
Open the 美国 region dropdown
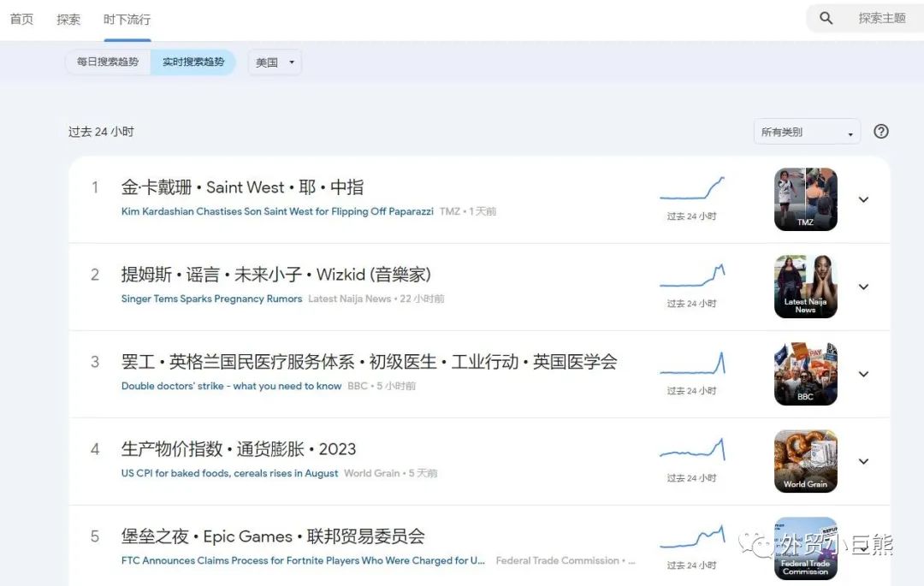click(x=274, y=62)
